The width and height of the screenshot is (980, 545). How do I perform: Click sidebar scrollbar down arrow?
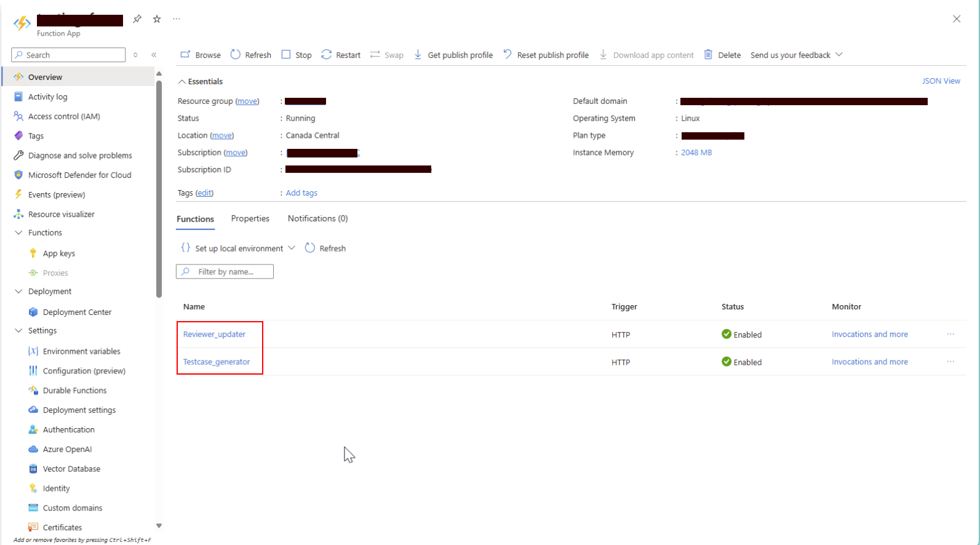point(159,526)
